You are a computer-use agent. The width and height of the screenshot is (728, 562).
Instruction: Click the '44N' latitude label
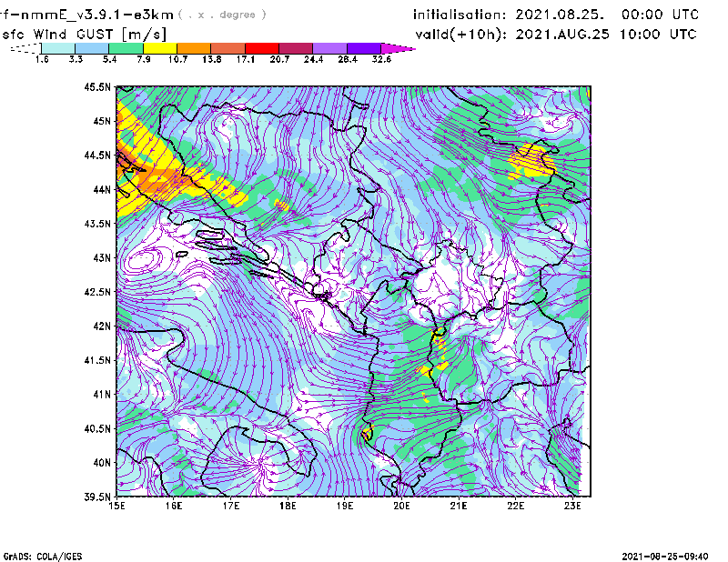102,189
